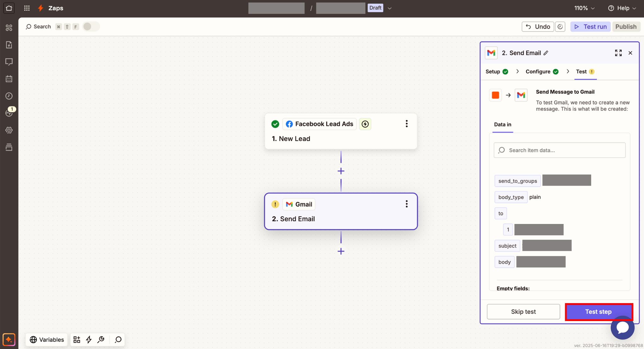
Task: Click the instant trigger bolt icon on Facebook step
Action: pos(365,124)
